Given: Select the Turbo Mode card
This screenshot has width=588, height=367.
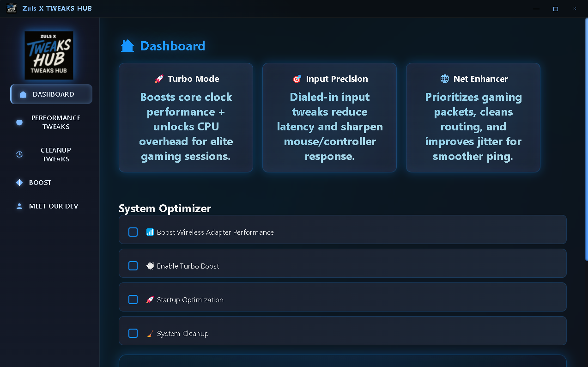Looking at the screenshot, I should coord(186,117).
